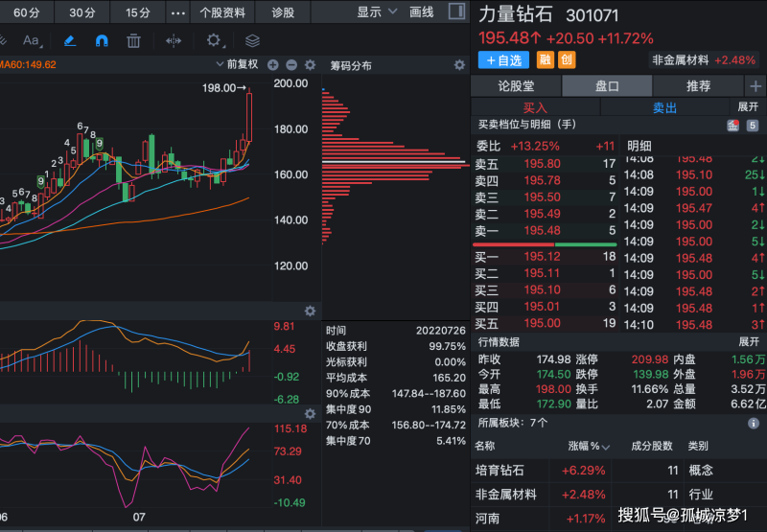This screenshot has width=767, height=532.
Task: Add stock with +自选 button
Action: [x=504, y=60]
